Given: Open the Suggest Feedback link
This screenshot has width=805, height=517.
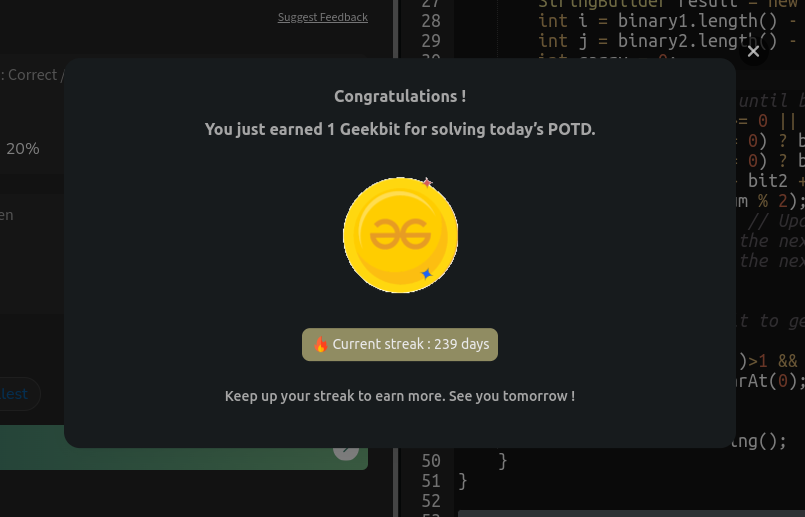Looking at the screenshot, I should coord(322,17).
